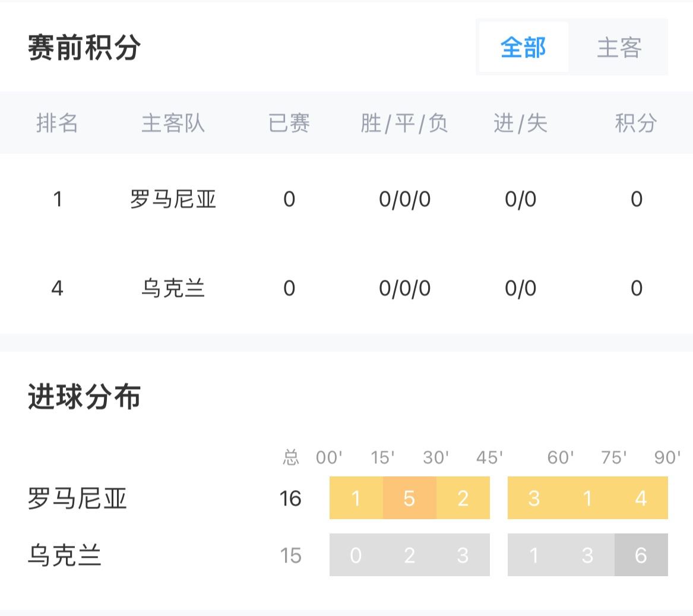The image size is (693, 616).
Task: Click the 排名 column header
Action: (57, 123)
